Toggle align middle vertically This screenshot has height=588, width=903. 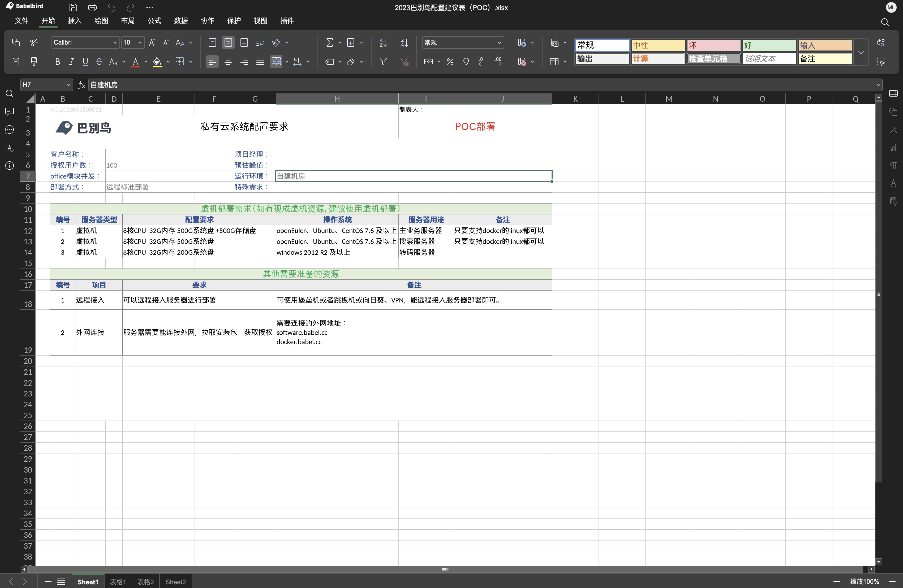[x=229, y=42]
